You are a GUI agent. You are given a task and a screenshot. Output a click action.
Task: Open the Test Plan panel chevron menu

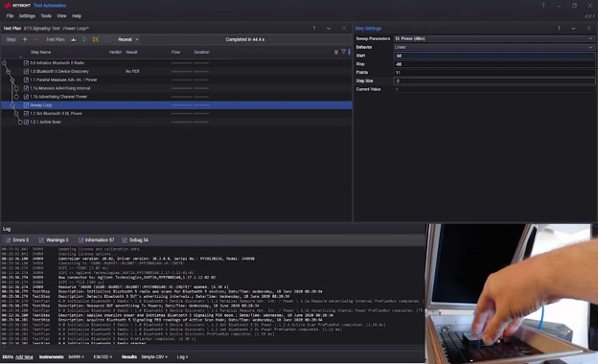[x=329, y=28]
